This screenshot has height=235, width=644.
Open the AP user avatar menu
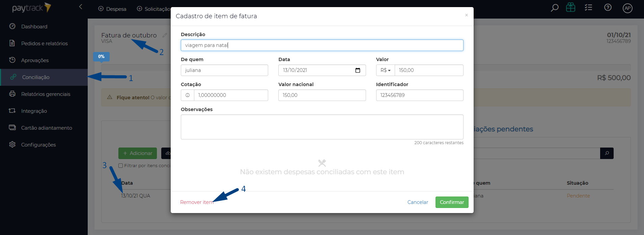tap(627, 8)
